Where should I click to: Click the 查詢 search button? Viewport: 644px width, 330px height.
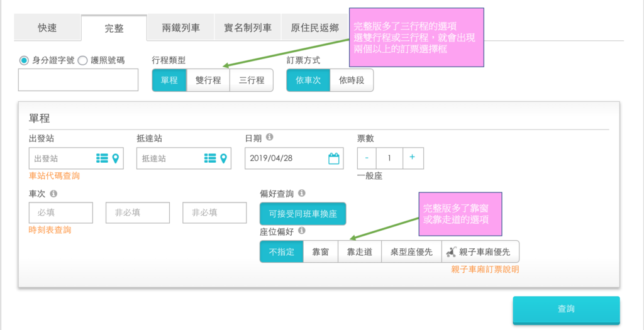pos(566,310)
